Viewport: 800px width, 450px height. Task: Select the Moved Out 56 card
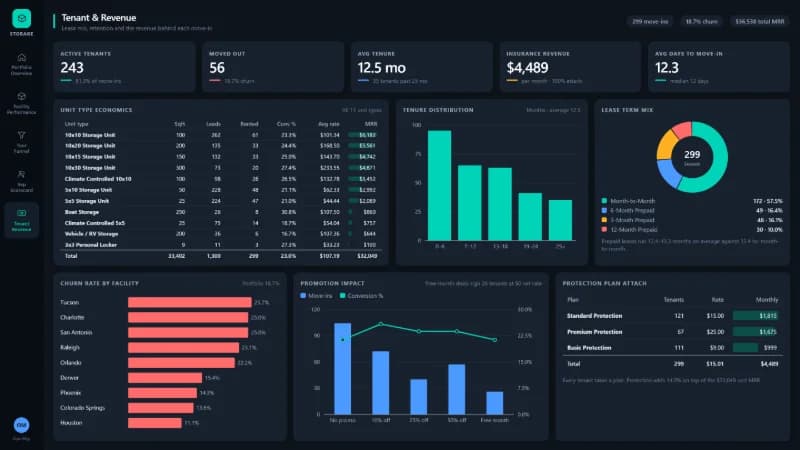pos(273,67)
